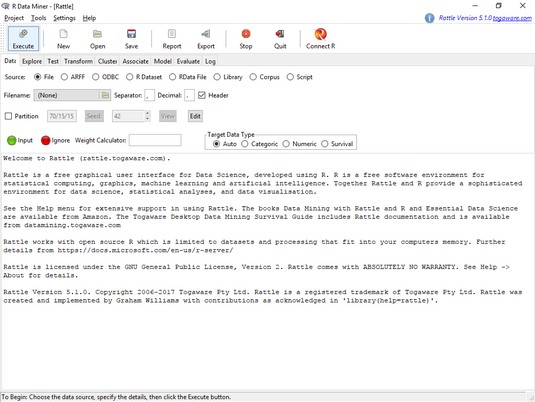
Task: Enable the Partition checkbox
Action: (9, 116)
